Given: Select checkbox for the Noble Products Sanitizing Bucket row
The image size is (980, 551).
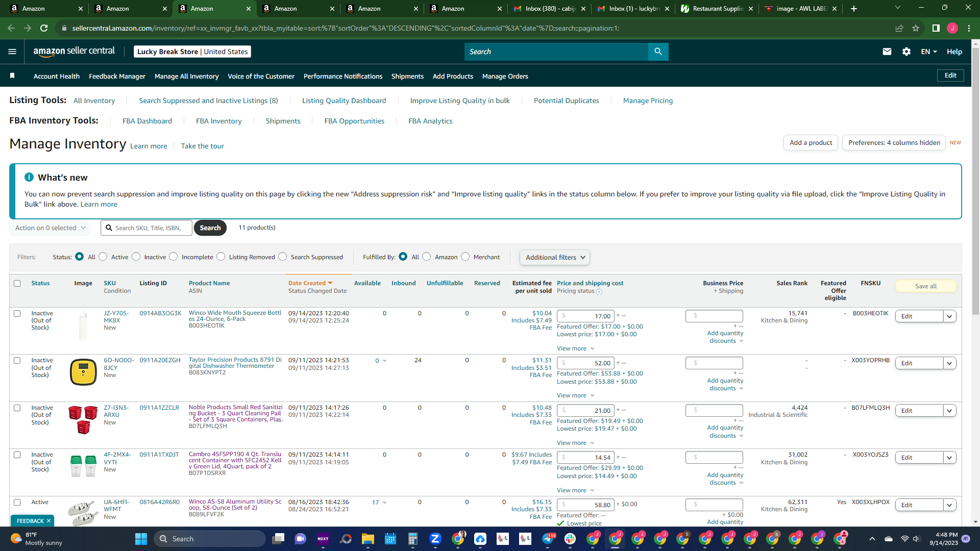Looking at the screenshot, I should click(x=17, y=408).
